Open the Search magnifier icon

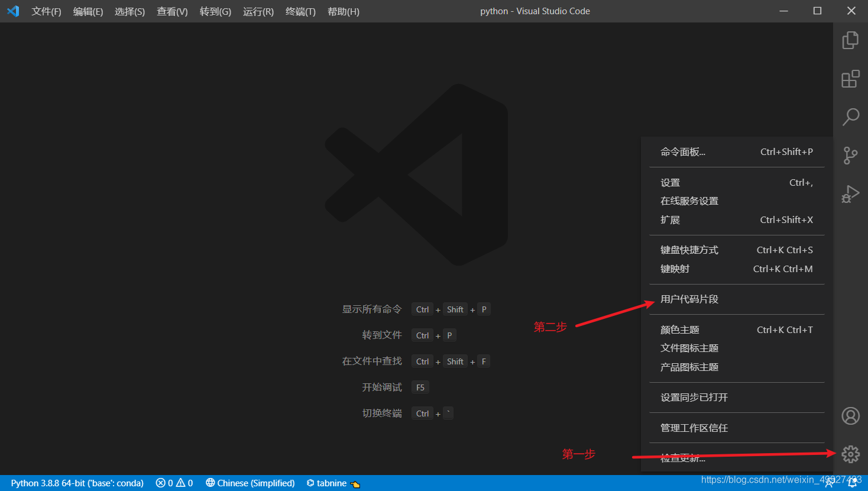coord(850,117)
